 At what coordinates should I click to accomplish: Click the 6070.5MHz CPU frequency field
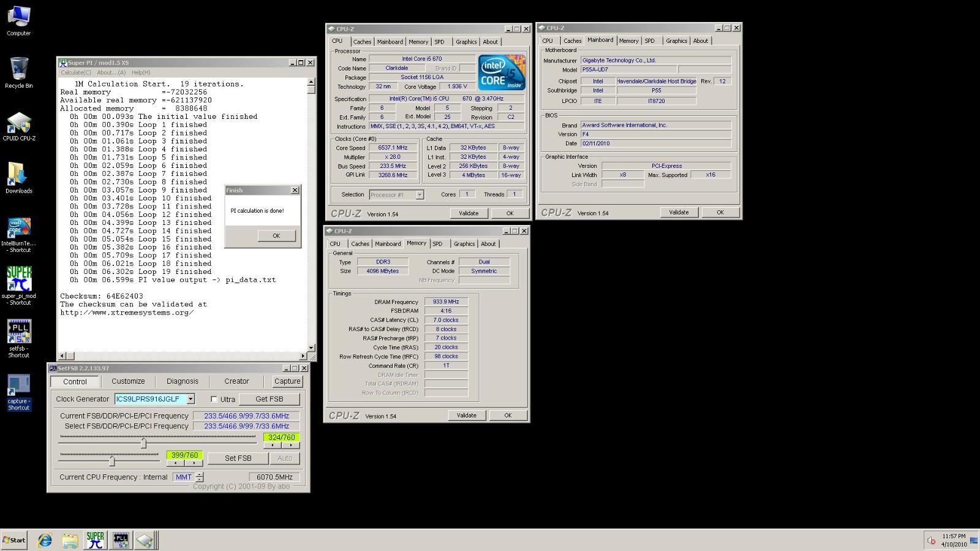[x=274, y=477]
